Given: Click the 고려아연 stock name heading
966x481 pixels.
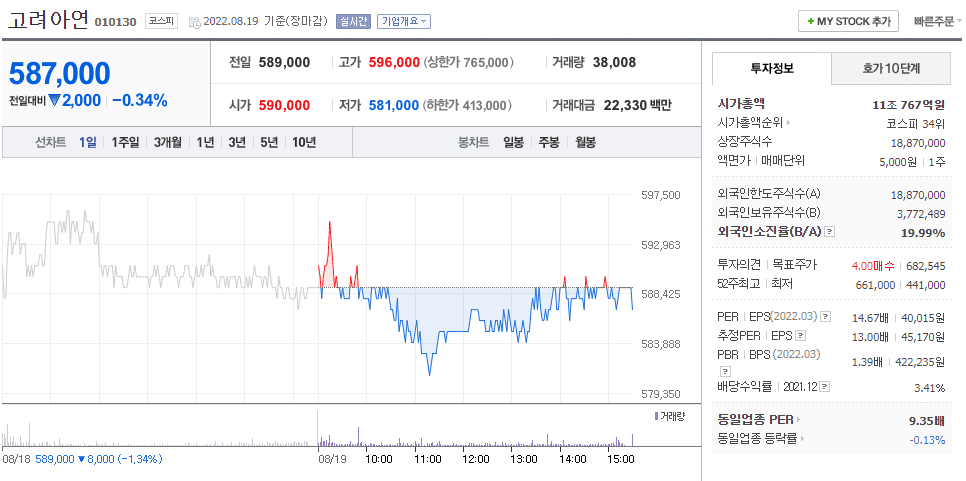Looking at the screenshot, I should tap(48, 20).
